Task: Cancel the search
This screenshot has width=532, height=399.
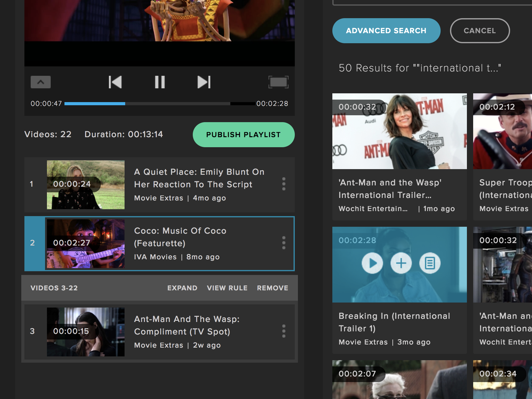Action: 480,31
